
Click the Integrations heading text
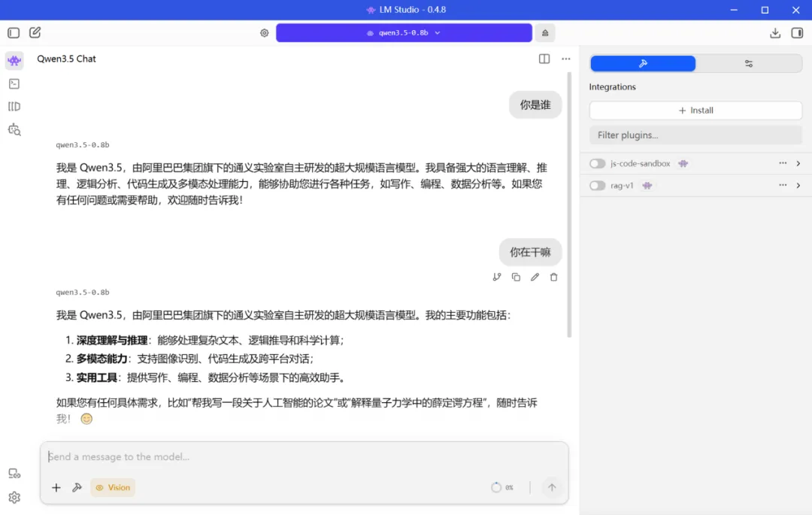click(x=612, y=87)
